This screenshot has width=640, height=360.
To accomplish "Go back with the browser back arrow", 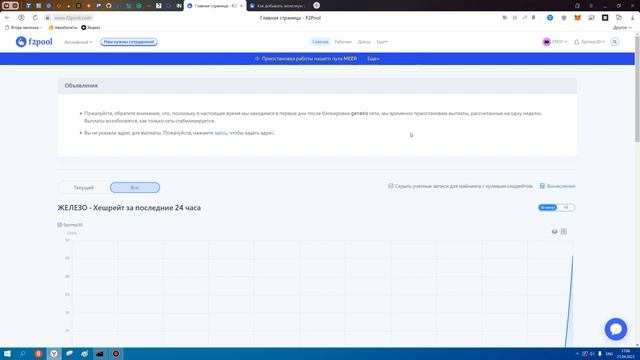I will pyautogui.click(x=7, y=18).
